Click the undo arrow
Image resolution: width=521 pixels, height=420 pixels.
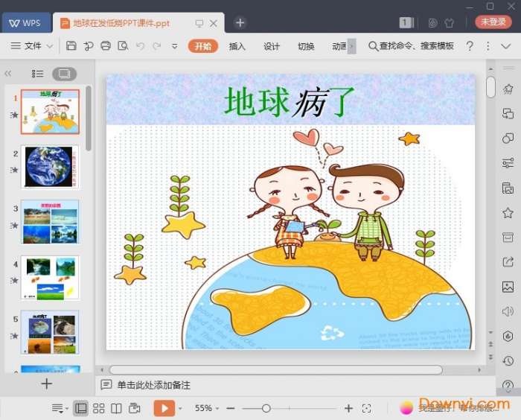pyautogui.click(x=140, y=46)
